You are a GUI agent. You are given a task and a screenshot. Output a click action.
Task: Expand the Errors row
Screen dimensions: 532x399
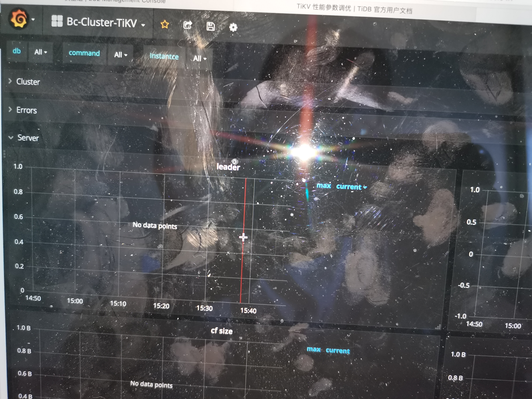tap(26, 110)
